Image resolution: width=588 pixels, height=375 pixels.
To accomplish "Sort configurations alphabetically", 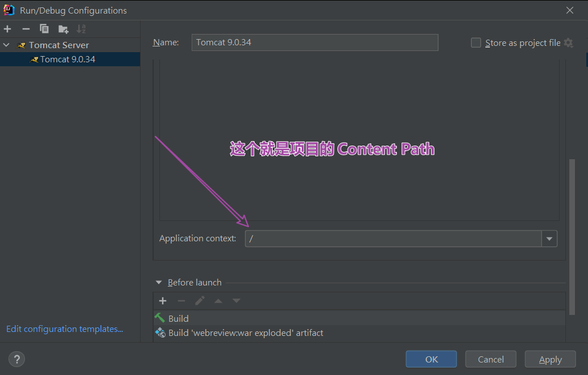I will [81, 29].
